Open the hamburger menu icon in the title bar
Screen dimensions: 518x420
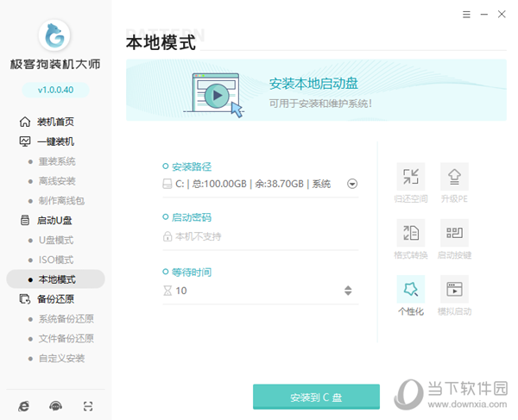point(466,15)
